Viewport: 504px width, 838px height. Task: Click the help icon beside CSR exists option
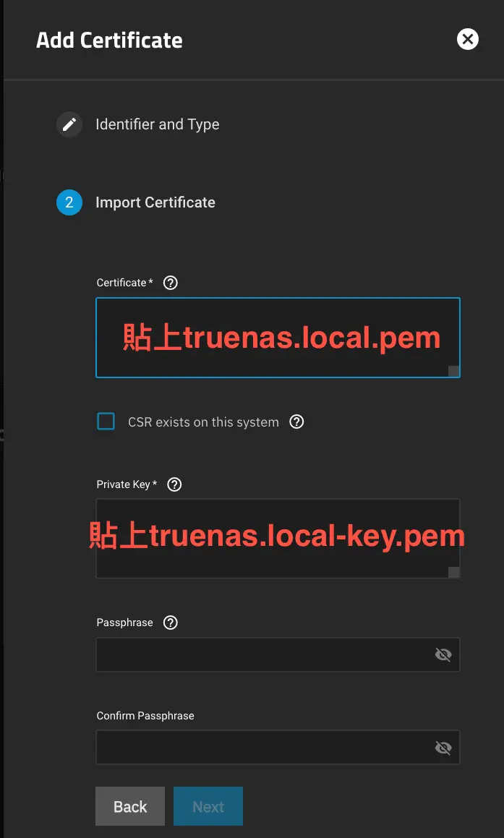(296, 422)
